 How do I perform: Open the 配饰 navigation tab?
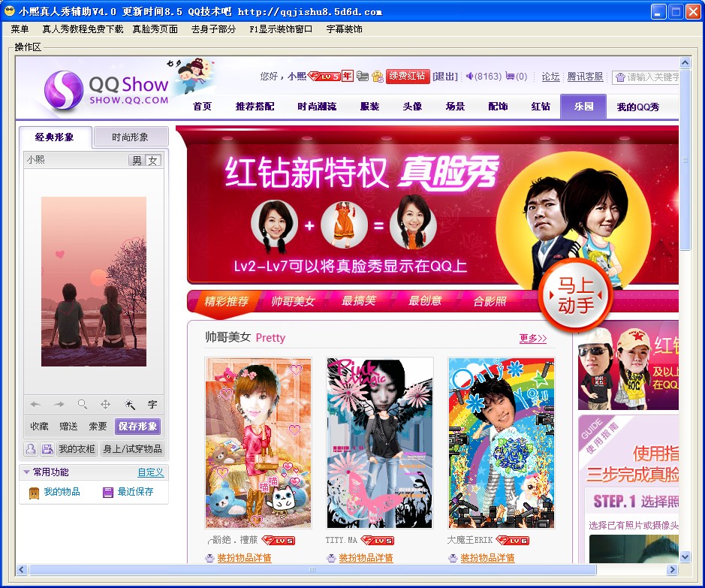[498, 107]
